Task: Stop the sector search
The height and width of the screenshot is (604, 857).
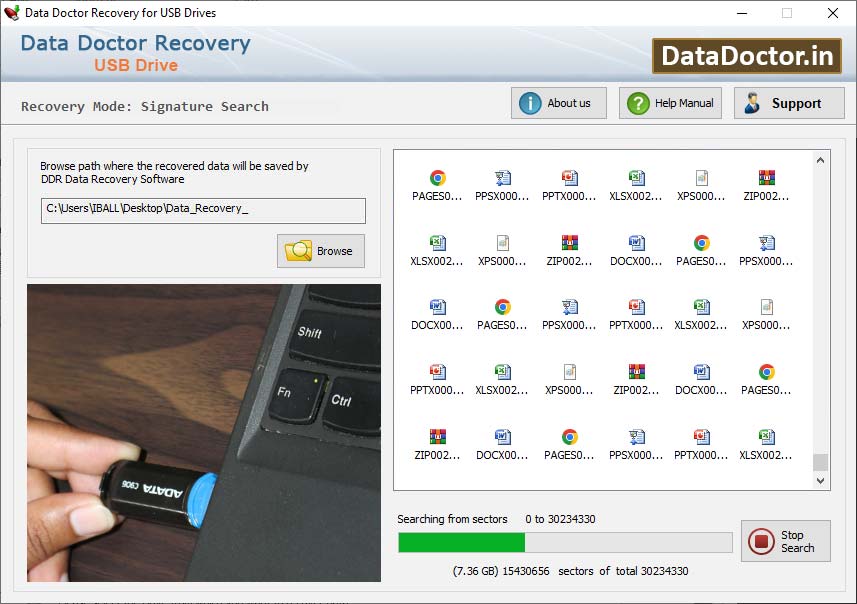Action: (x=786, y=541)
